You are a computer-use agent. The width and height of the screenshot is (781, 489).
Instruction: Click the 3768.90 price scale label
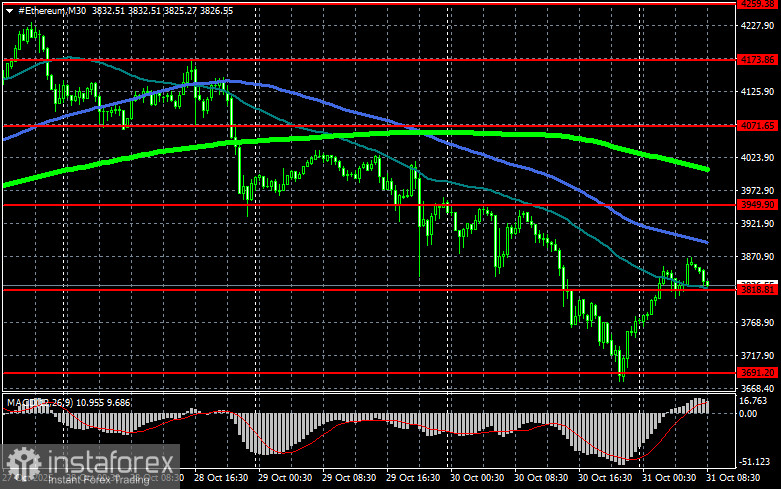tap(757, 323)
